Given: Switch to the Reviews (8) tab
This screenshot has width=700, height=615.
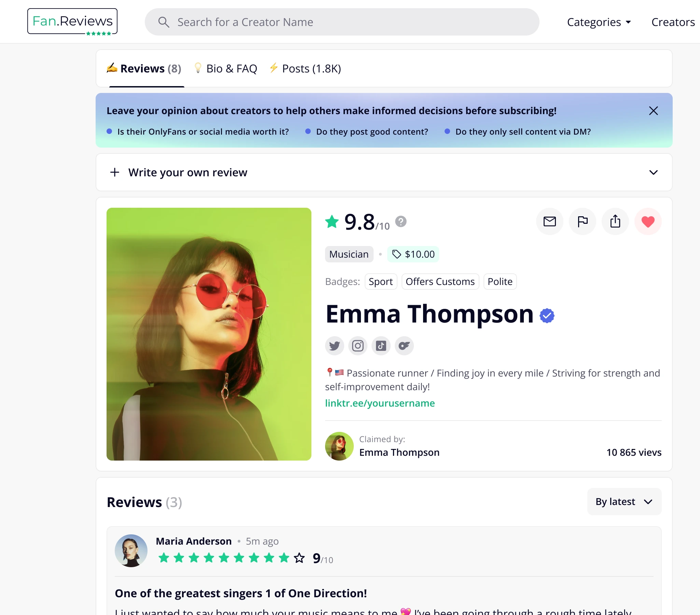Looking at the screenshot, I should [144, 69].
